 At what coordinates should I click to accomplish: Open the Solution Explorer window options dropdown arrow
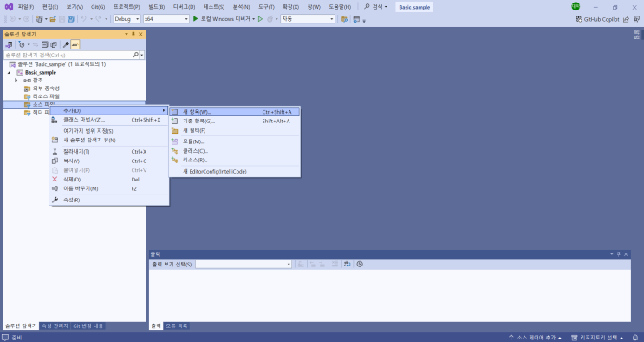127,34
